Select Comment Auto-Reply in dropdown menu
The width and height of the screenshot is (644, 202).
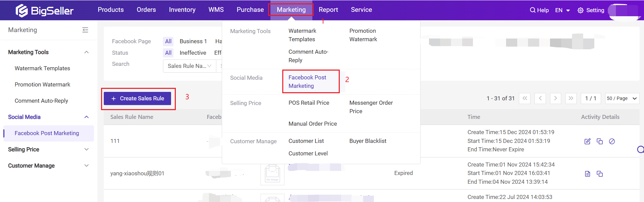click(308, 56)
